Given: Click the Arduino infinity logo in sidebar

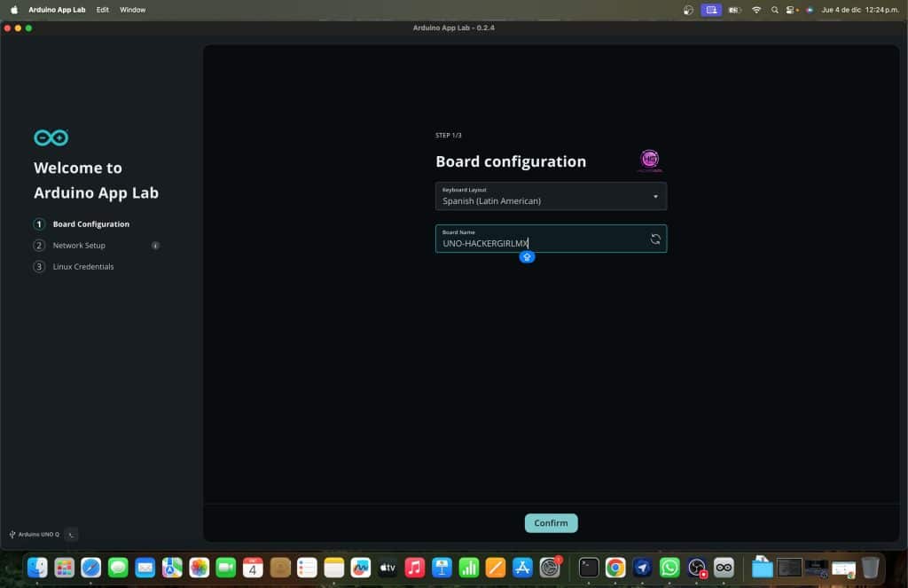Looking at the screenshot, I should point(51,137).
